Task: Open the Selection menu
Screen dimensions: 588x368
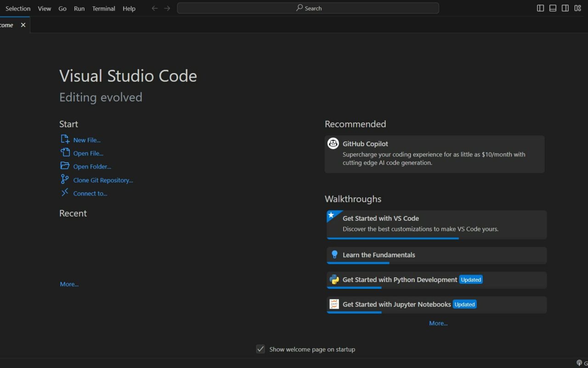Action: (18, 8)
